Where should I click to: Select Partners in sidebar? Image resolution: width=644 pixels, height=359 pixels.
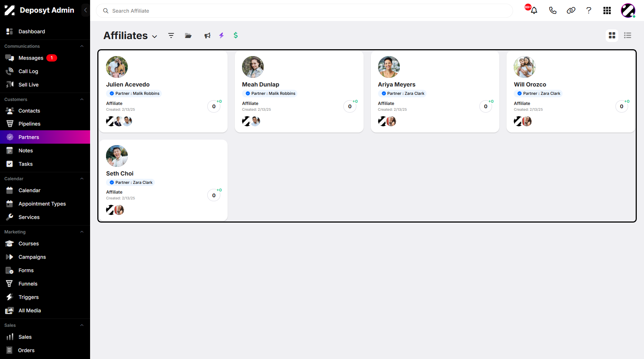(45, 137)
